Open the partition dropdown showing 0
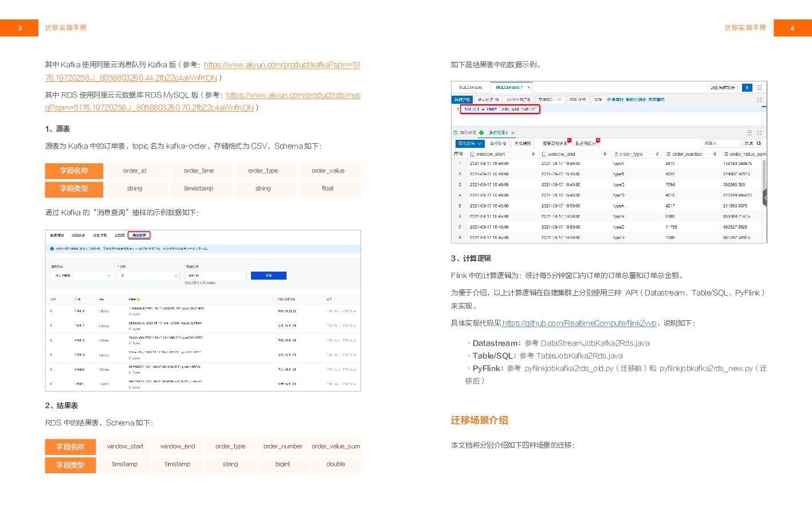 click(x=149, y=276)
